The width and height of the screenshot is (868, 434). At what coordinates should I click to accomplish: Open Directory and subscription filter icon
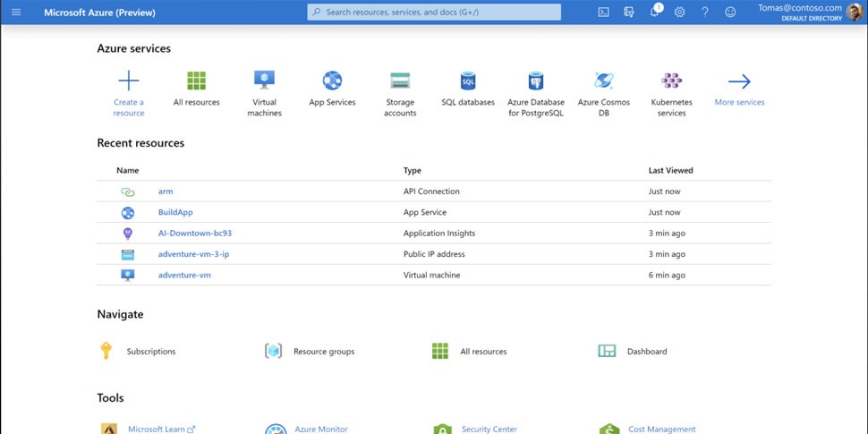[629, 13]
